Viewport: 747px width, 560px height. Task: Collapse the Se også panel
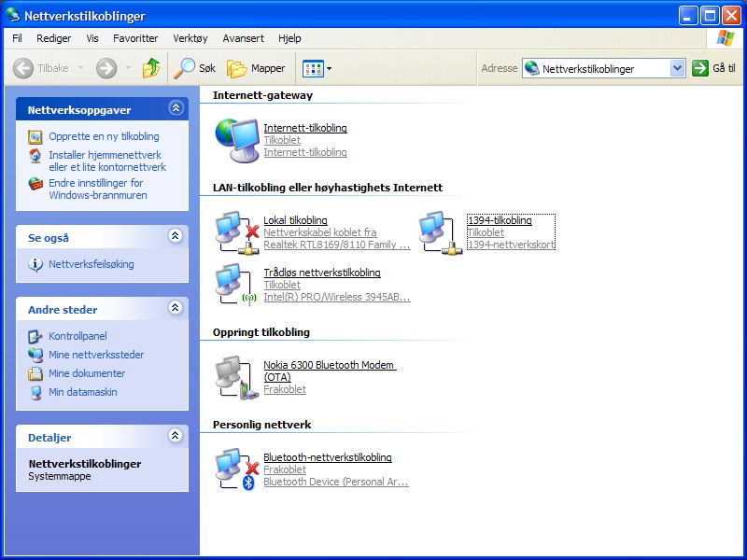(x=176, y=236)
